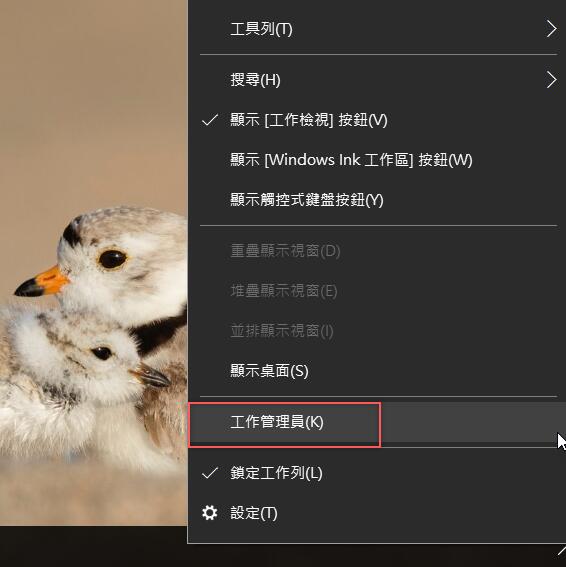Image resolution: width=566 pixels, height=567 pixels.
Task: Click the checkmark beside 鎖定工作列(L)
Action: tap(210, 473)
